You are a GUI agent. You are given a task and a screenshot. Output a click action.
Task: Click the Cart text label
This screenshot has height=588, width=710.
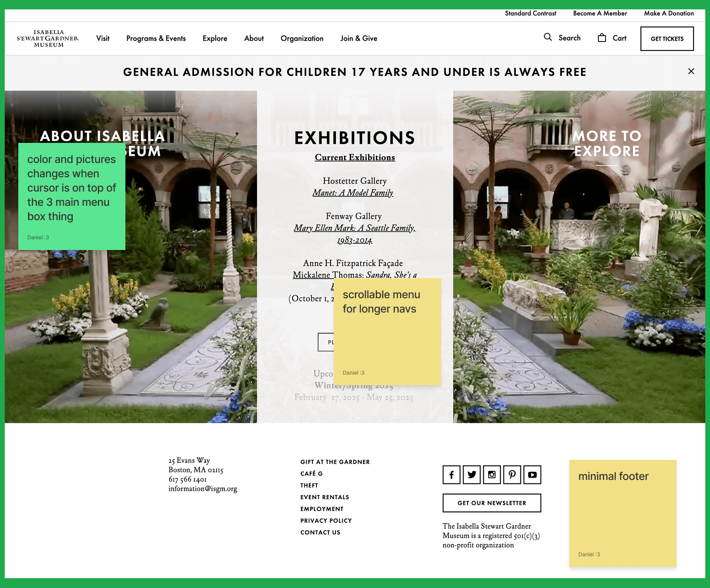pyautogui.click(x=619, y=38)
